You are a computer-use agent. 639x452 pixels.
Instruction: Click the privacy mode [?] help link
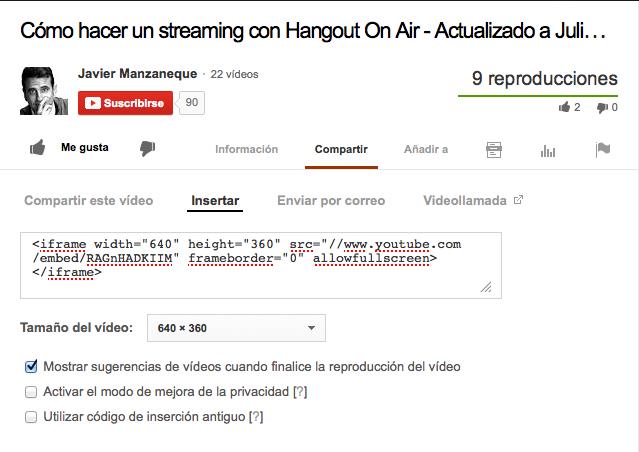pyautogui.click(x=300, y=392)
